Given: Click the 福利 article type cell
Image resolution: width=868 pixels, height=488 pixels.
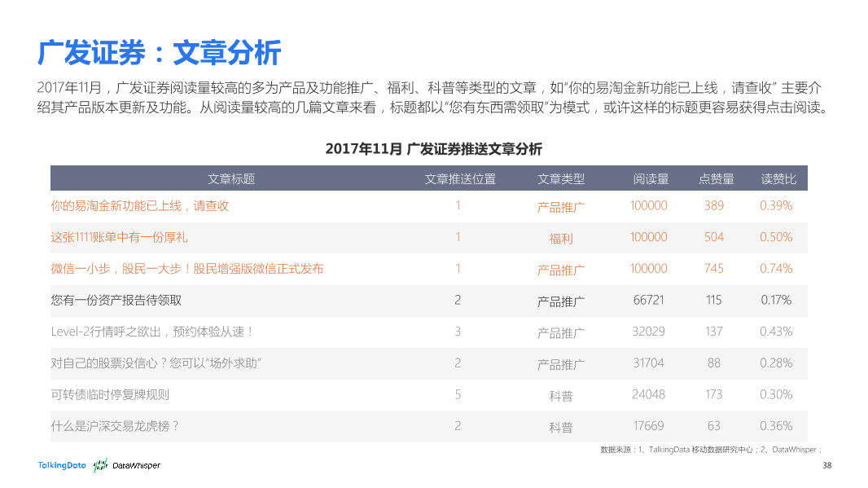Looking at the screenshot, I should tap(561, 239).
